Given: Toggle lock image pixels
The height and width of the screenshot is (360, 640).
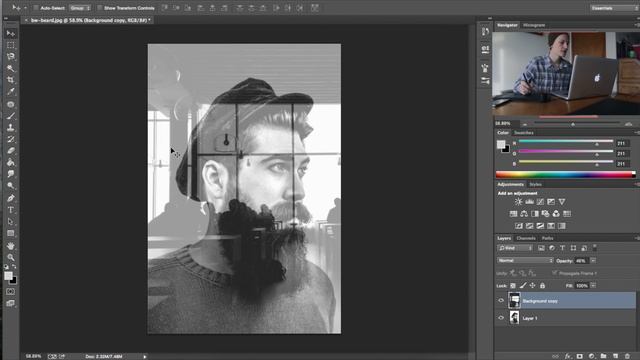Looking at the screenshot, I should [523, 286].
